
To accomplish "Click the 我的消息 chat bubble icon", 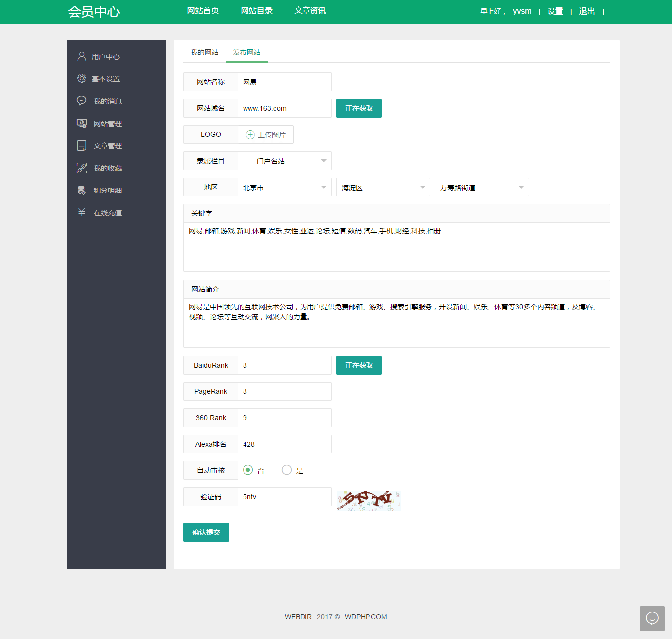I will (82, 101).
